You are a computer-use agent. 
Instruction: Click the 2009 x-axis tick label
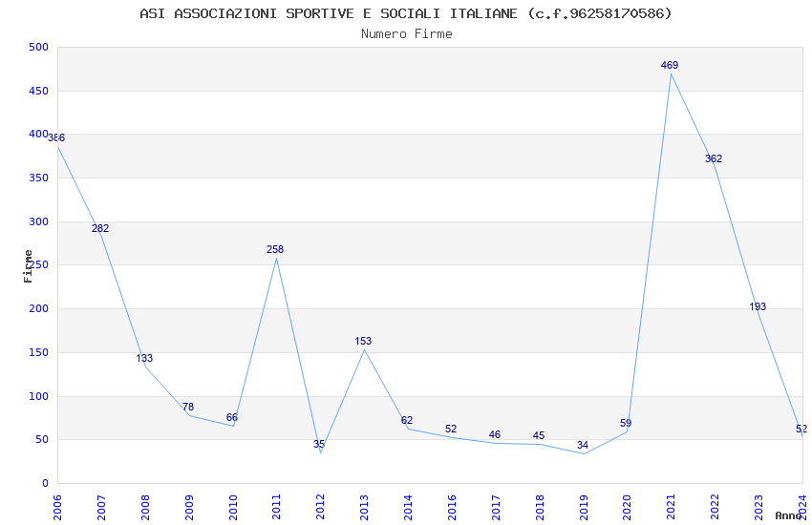pyautogui.click(x=188, y=507)
